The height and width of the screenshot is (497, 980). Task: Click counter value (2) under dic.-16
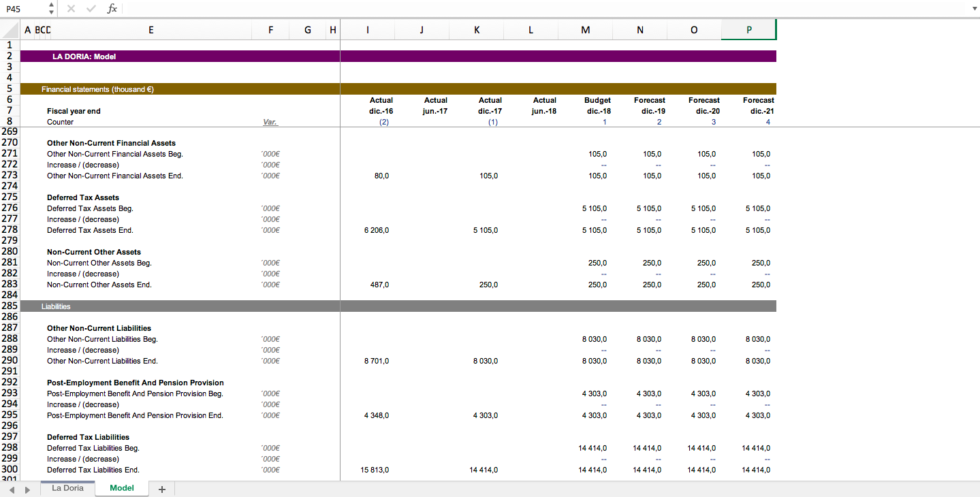384,123
